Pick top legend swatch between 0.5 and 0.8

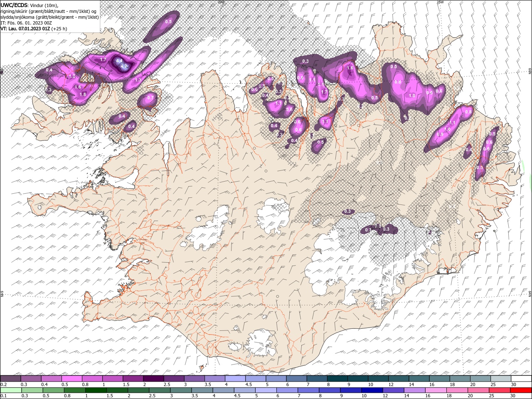[71, 379]
